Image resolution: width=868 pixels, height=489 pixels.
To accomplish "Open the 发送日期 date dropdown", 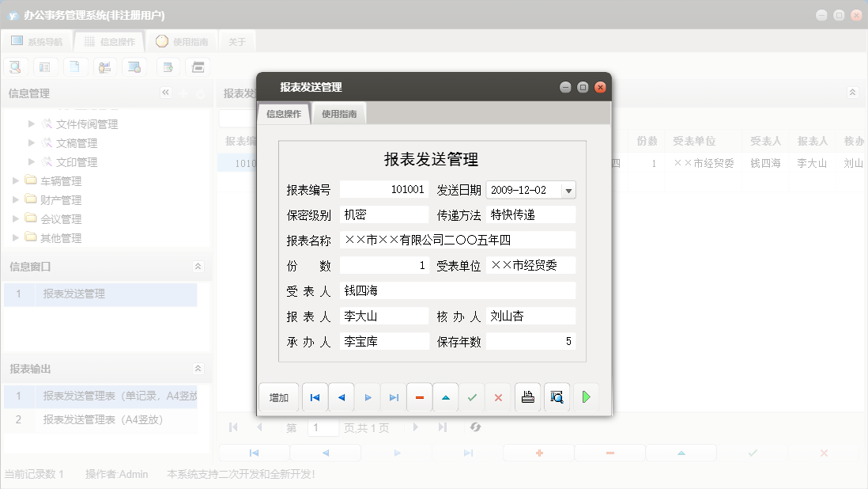I will click(x=569, y=190).
